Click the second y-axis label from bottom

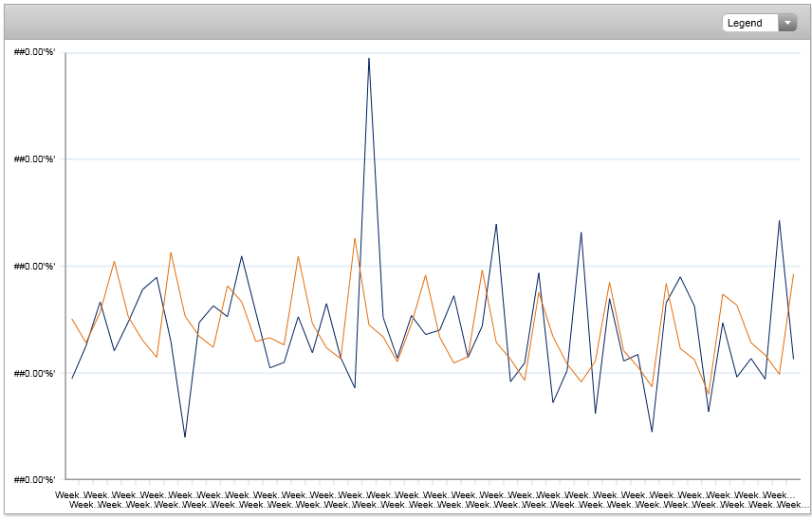[x=34, y=373]
